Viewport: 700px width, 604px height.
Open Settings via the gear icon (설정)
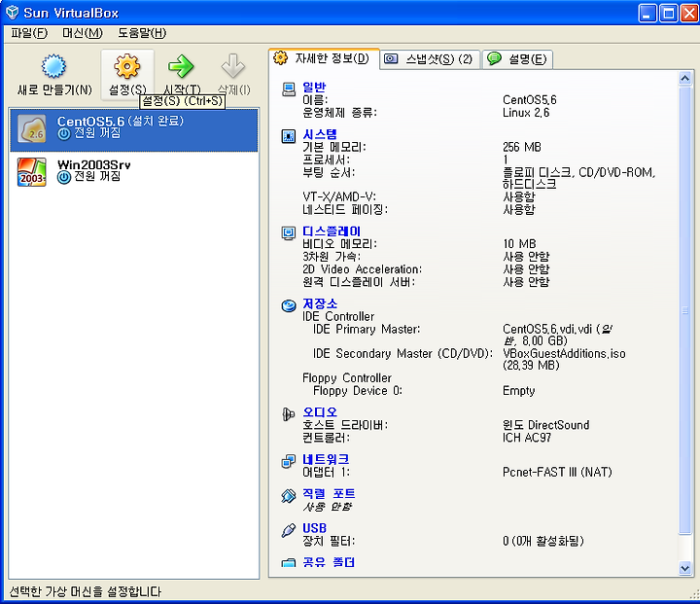(x=127, y=66)
